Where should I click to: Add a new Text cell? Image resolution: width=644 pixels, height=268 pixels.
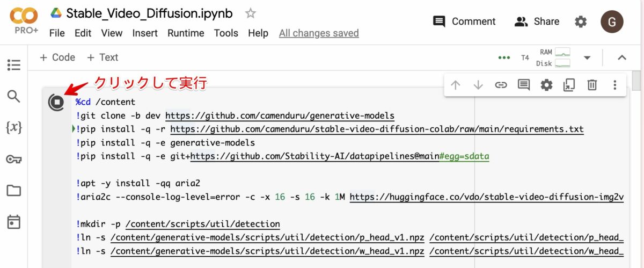(x=103, y=57)
